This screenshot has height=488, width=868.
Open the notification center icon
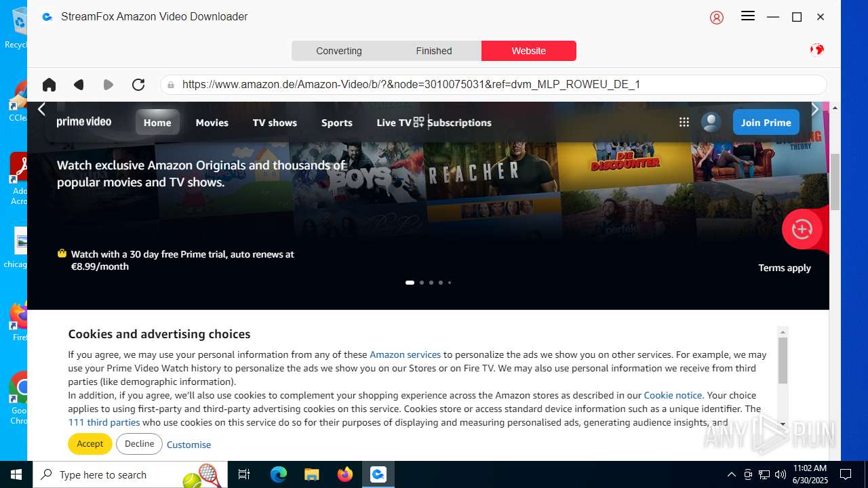[x=846, y=474]
